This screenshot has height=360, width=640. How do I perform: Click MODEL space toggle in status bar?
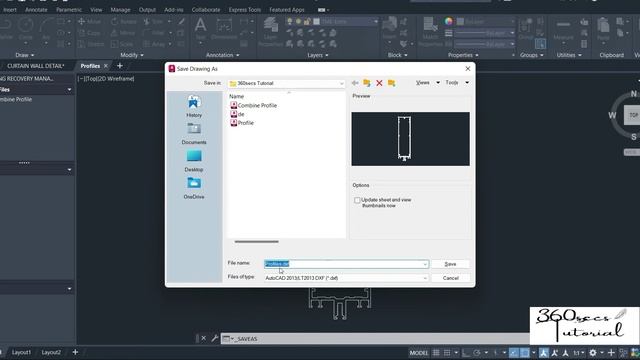tap(419, 353)
